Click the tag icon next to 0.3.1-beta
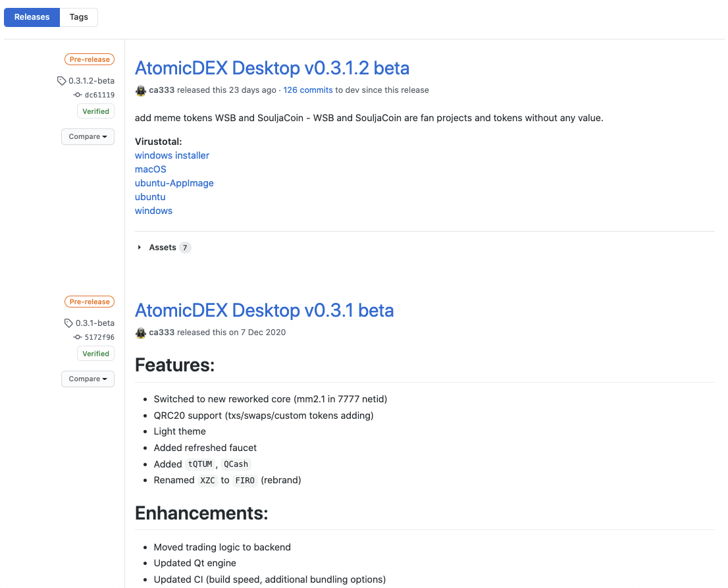Image resolution: width=728 pixels, height=588 pixels. point(68,323)
